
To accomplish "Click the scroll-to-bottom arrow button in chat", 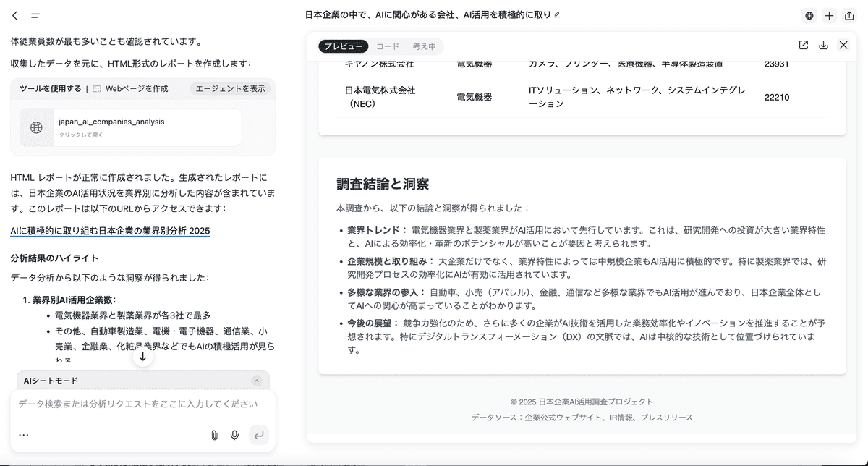I will point(143,356).
